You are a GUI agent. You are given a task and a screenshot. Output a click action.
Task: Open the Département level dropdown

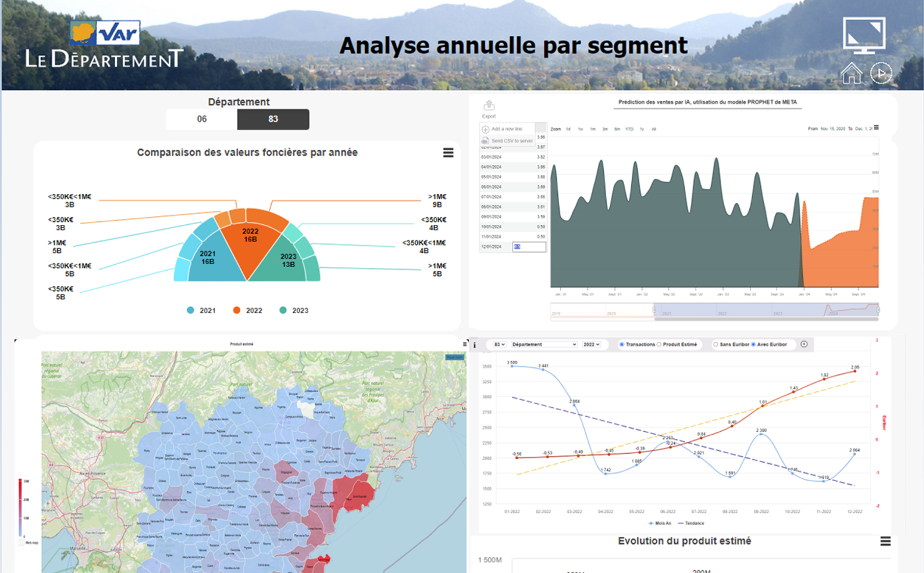pos(544,345)
